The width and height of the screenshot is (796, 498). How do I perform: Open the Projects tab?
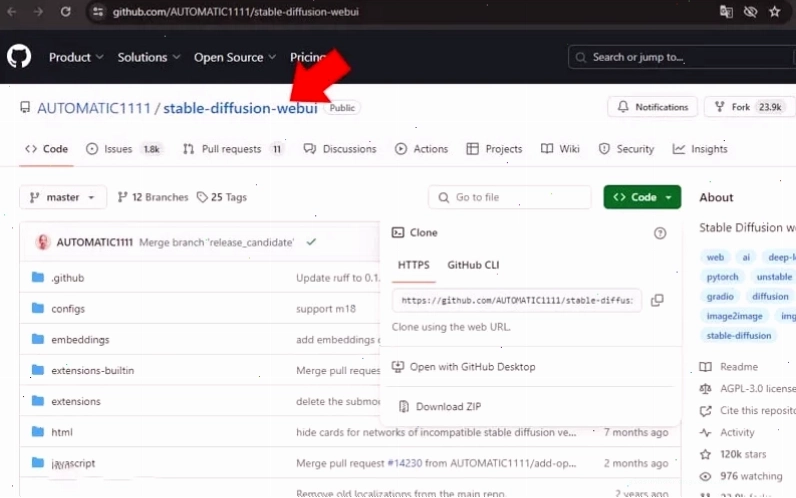point(494,149)
